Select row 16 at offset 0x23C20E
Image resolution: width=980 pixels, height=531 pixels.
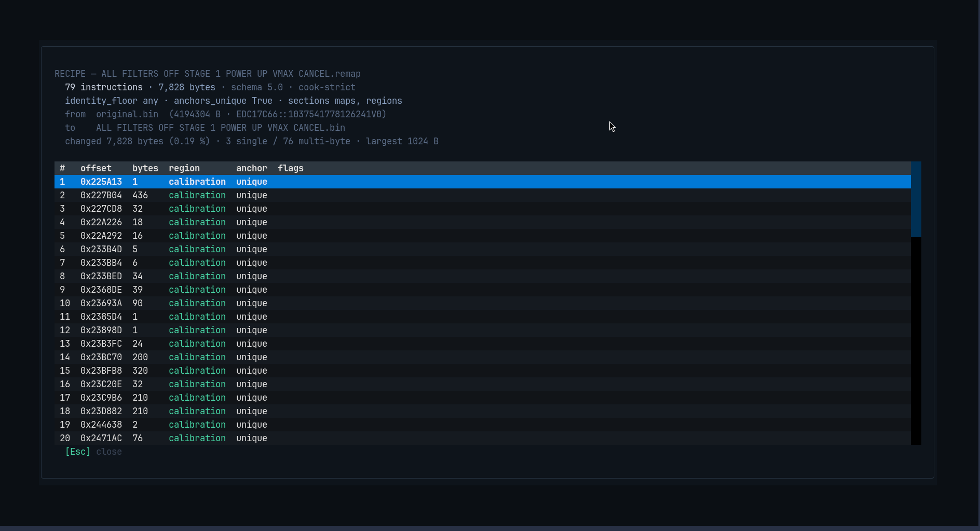pos(482,384)
